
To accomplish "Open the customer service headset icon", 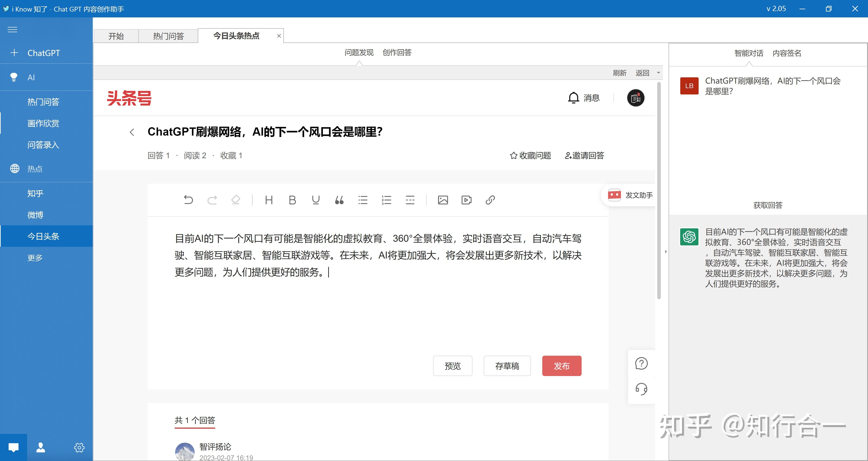I will pyautogui.click(x=641, y=389).
